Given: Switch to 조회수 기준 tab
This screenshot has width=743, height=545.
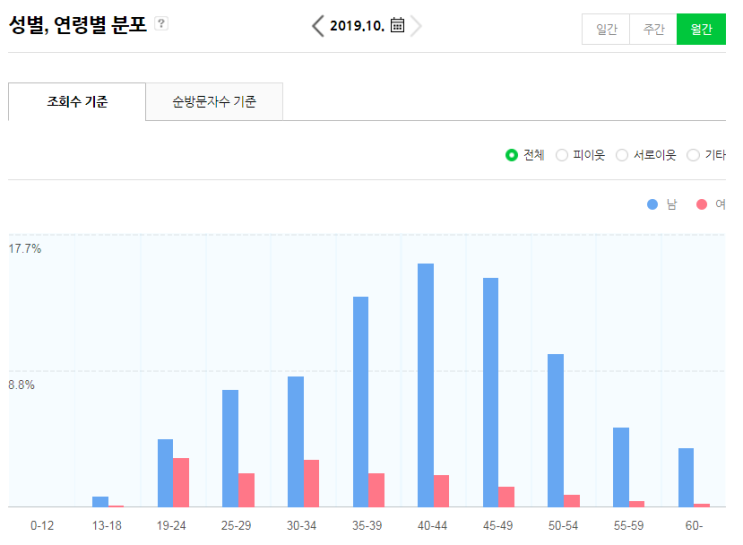Looking at the screenshot, I should 77,102.
